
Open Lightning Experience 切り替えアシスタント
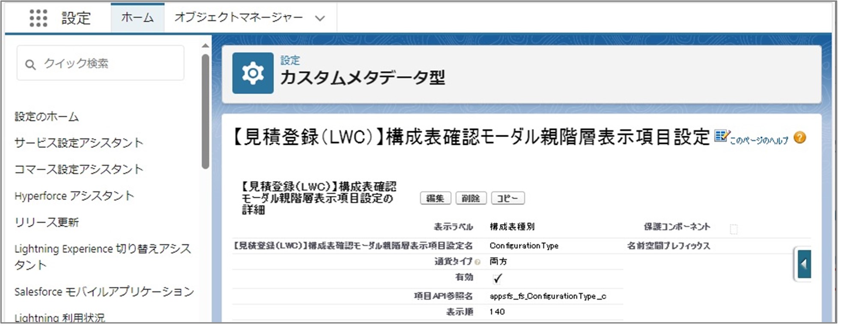point(103,257)
